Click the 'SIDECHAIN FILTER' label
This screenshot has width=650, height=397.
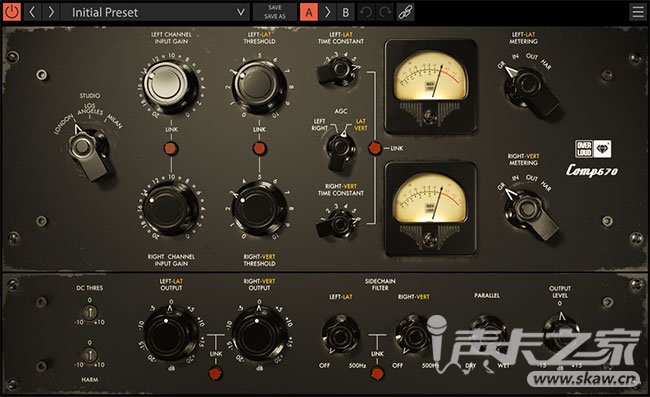point(380,284)
